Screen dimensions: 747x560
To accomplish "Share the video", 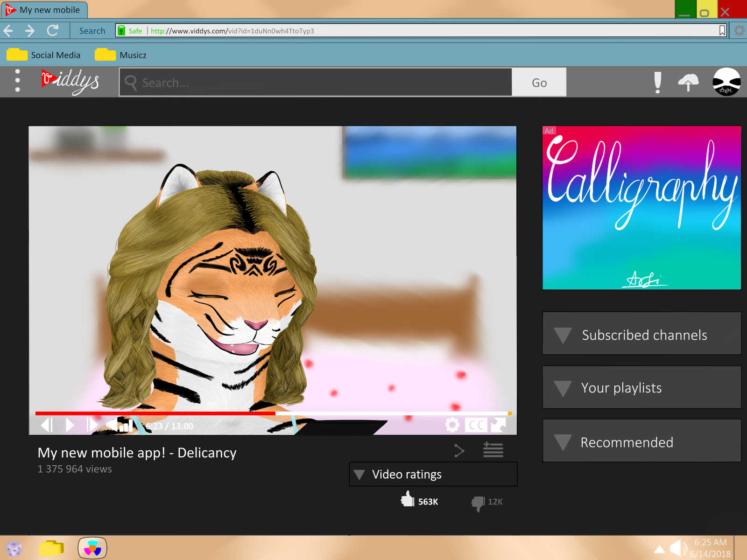I will [x=459, y=450].
